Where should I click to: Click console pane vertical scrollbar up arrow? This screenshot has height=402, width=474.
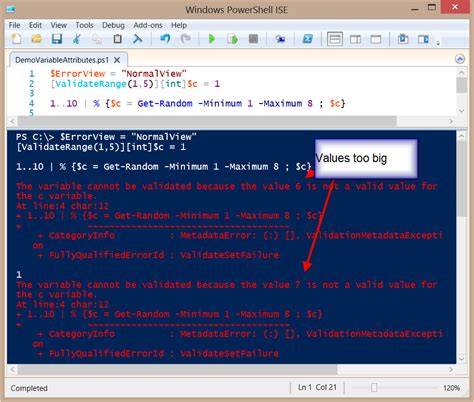pos(461,136)
